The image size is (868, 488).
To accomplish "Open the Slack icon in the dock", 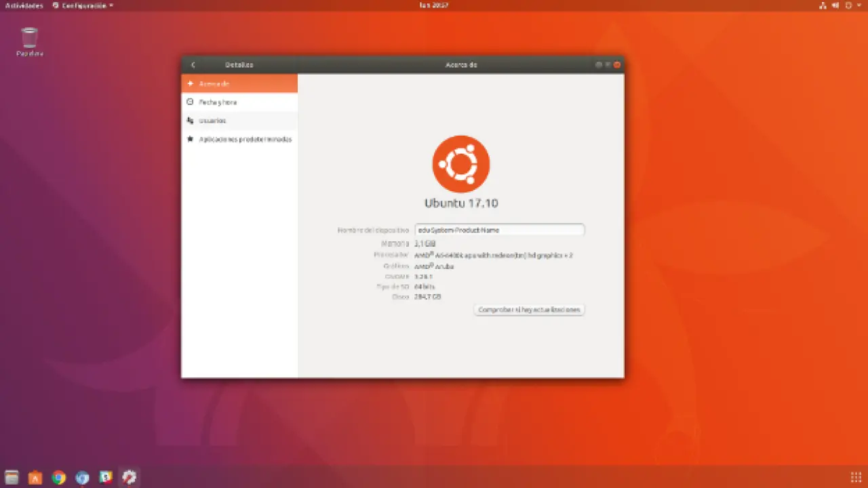I will (106, 477).
